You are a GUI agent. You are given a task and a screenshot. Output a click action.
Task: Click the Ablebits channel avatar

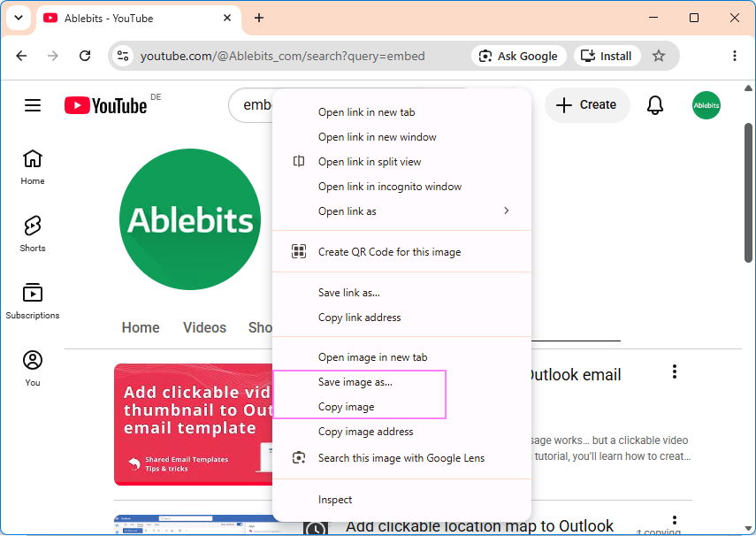coord(190,219)
